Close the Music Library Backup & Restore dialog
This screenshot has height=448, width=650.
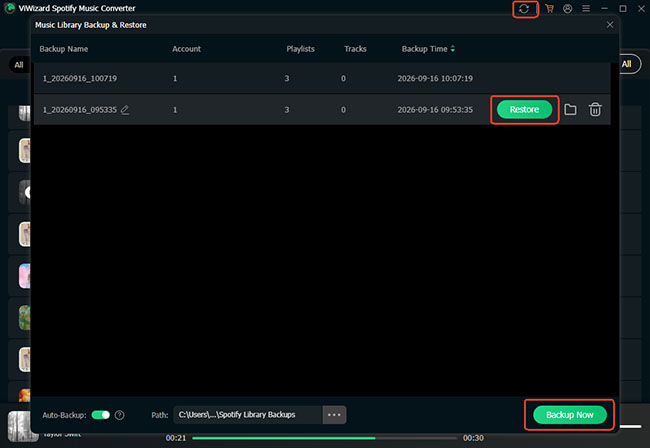tap(610, 25)
